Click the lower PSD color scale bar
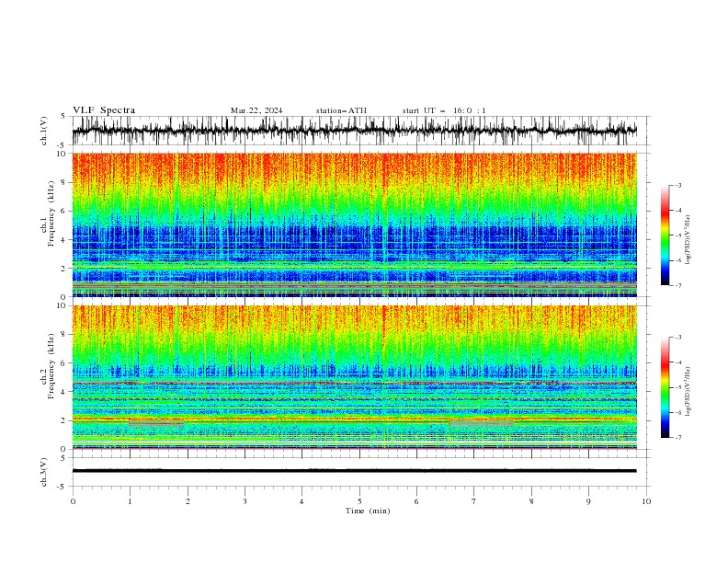The height and width of the screenshot is (563, 728). coord(665,387)
